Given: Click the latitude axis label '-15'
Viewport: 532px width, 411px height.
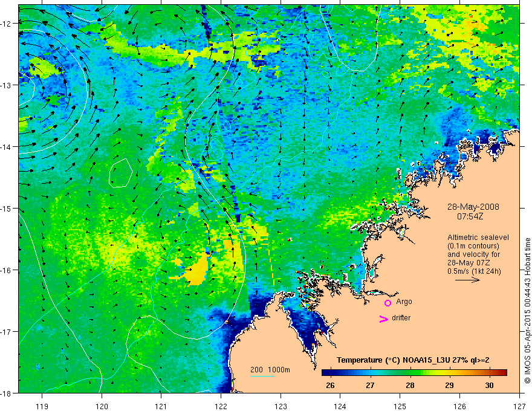Looking at the screenshot, I should coord(7,208).
